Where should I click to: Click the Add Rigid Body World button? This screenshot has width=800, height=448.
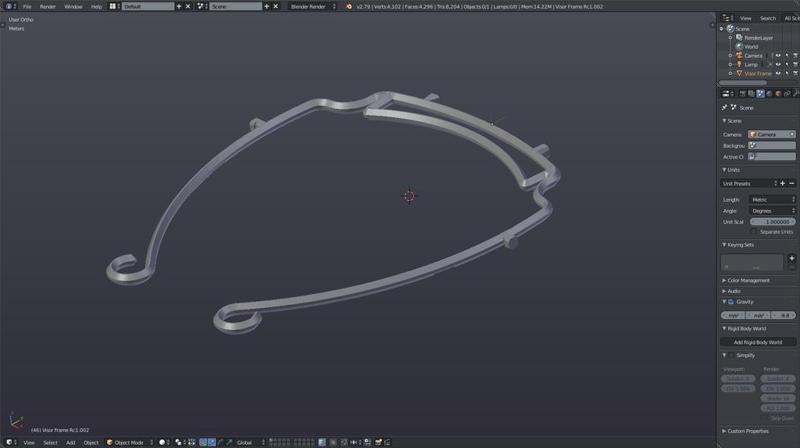click(x=757, y=342)
